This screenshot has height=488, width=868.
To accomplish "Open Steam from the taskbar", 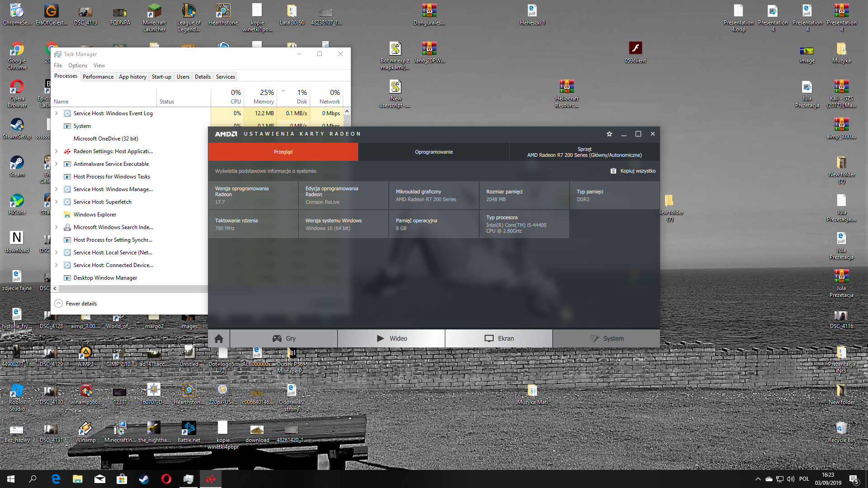I will tap(144, 479).
